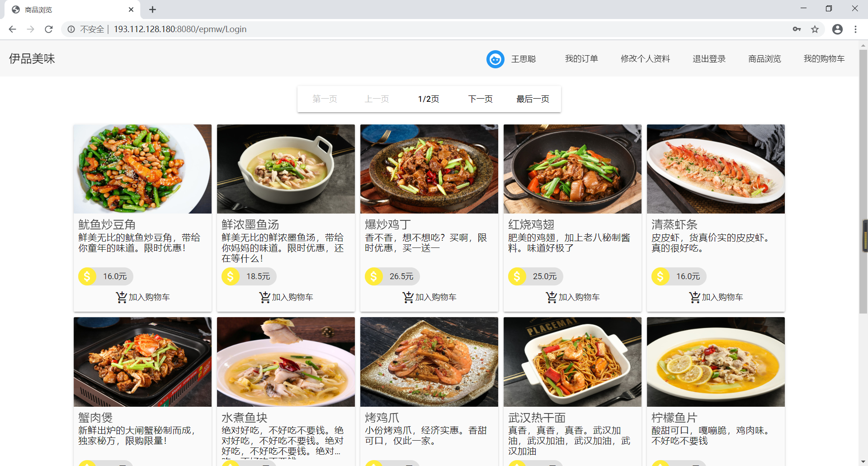Select 退出登录 to log out
Image resolution: width=868 pixels, height=466 pixels.
coord(709,59)
